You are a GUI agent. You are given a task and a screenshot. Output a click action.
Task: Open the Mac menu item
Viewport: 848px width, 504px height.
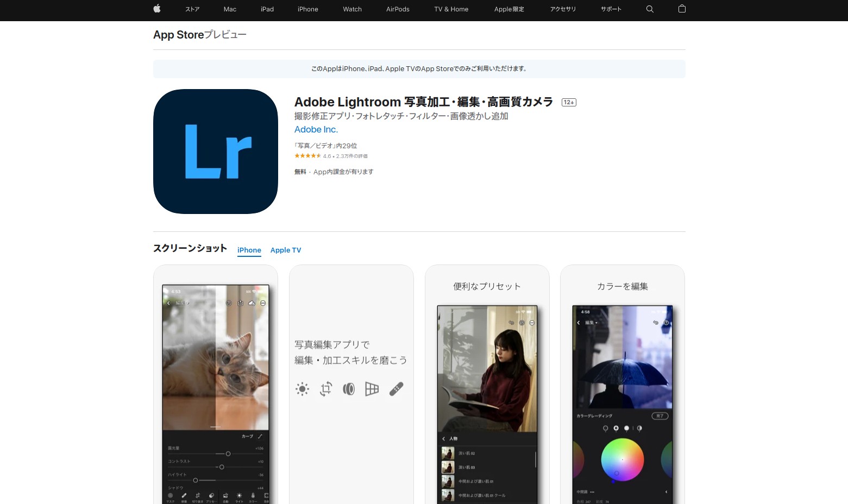pos(230,9)
